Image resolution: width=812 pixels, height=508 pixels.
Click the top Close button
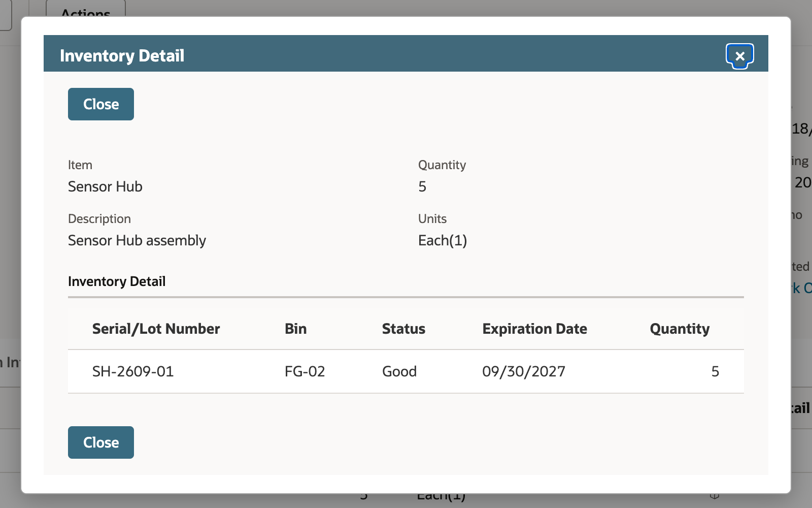click(101, 104)
